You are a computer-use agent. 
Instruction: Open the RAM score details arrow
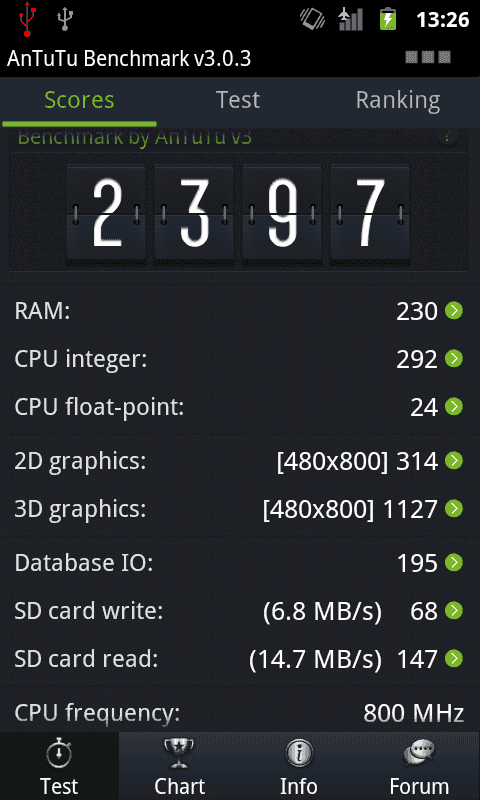[453, 311]
